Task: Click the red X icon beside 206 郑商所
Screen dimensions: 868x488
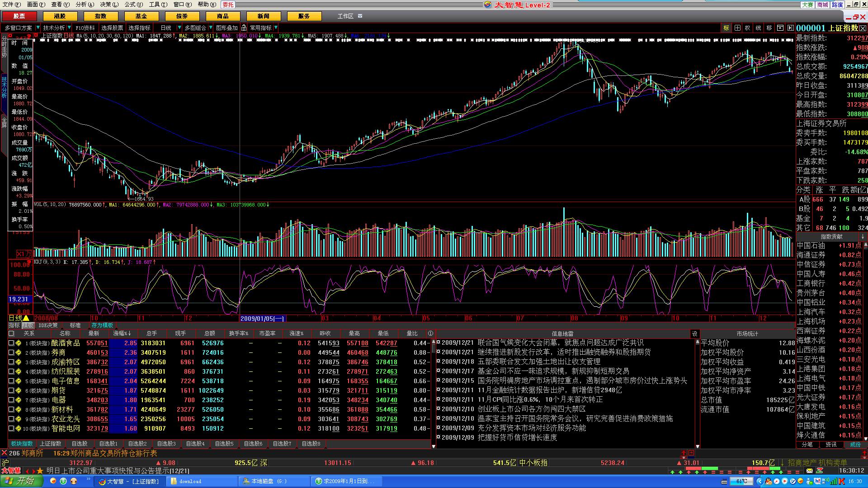Action: coord(4,453)
